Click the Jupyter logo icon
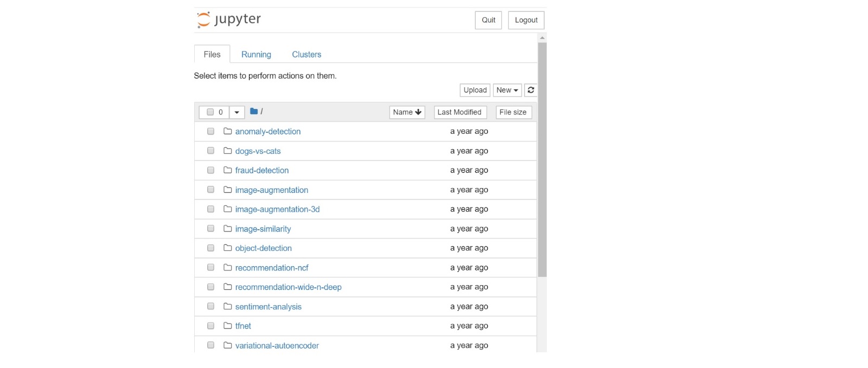Screen dimensions: 868x368 point(203,20)
